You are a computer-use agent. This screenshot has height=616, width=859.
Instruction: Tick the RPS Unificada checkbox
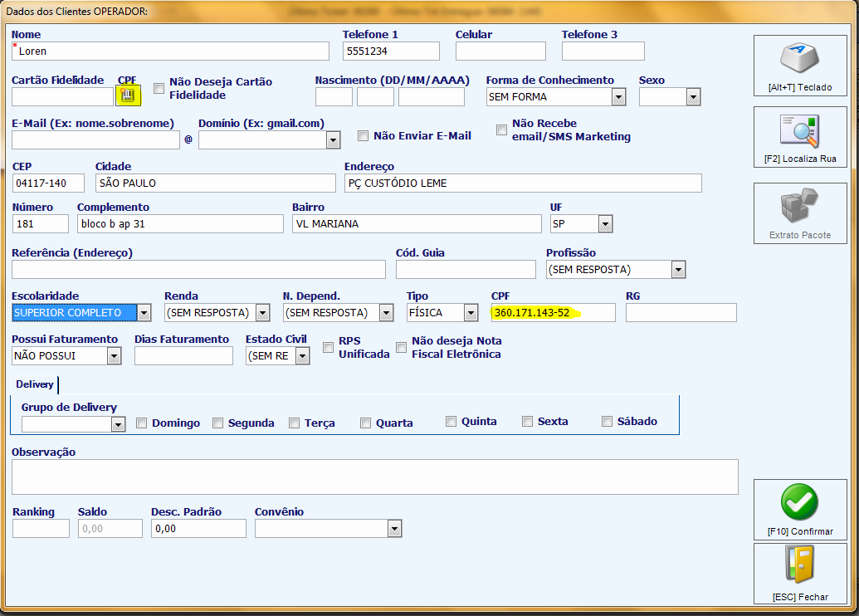(328, 348)
